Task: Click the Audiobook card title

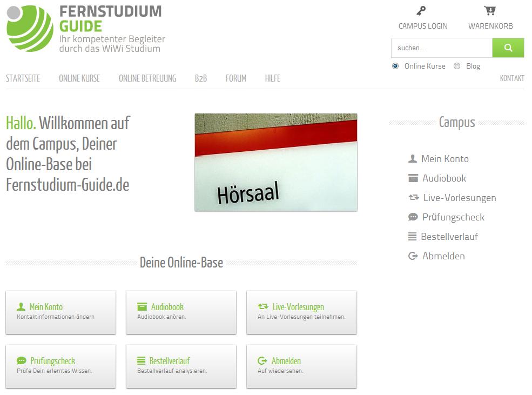Action: pos(167,307)
